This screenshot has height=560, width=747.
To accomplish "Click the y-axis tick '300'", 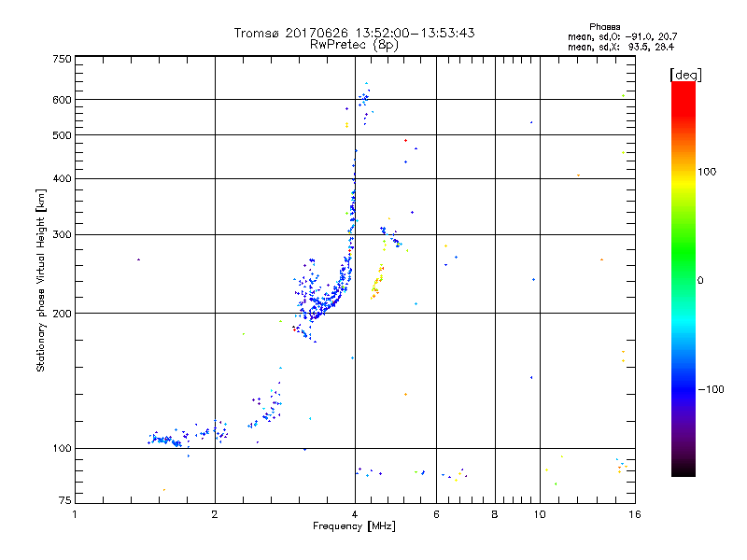I will point(62,234).
